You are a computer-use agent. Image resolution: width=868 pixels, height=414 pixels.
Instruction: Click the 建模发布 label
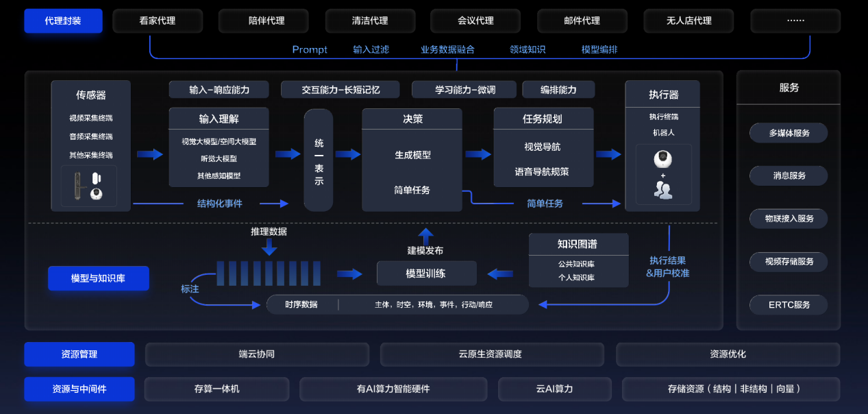pos(425,251)
